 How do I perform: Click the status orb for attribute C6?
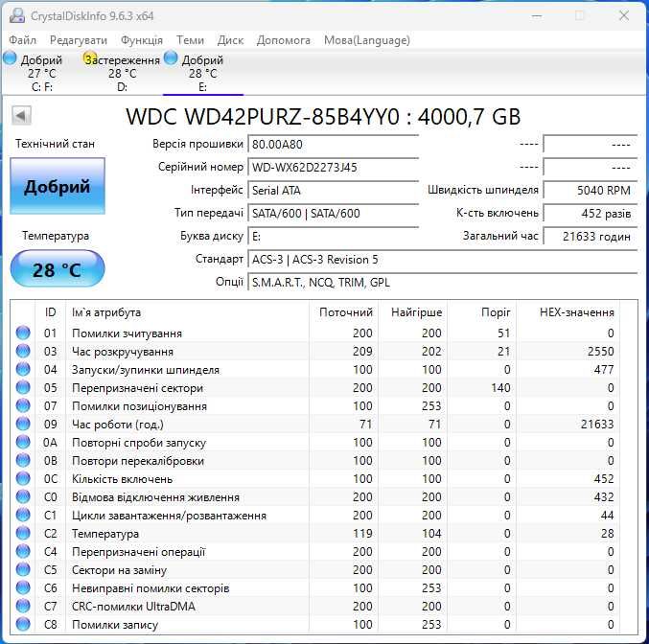pyautogui.click(x=23, y=587)
